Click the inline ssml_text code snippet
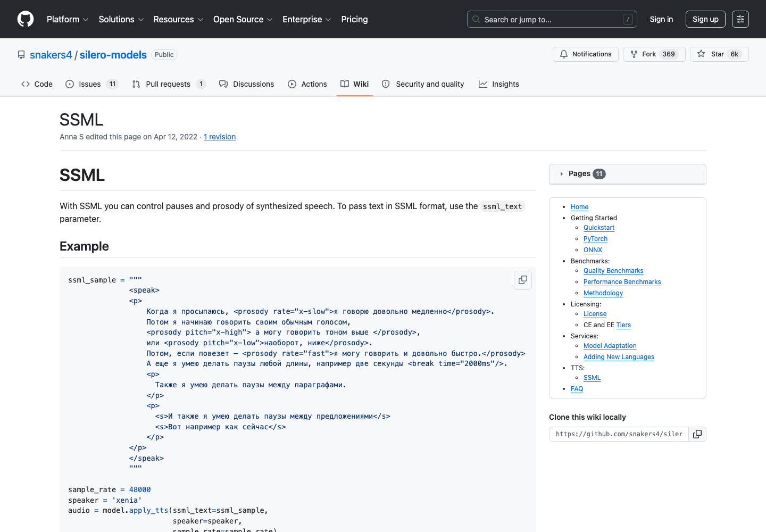 point(502,206)
